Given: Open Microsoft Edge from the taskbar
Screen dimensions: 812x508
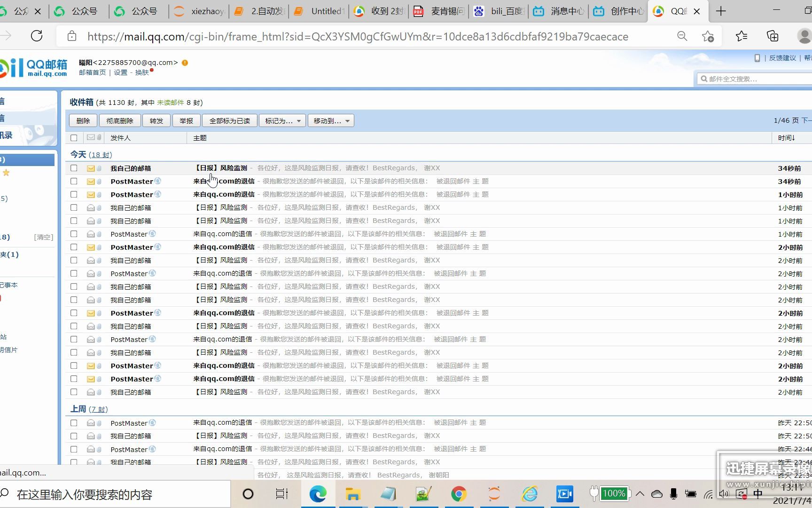Looking at the screenshot, I should pyautogui.click(x=318, y=494).
